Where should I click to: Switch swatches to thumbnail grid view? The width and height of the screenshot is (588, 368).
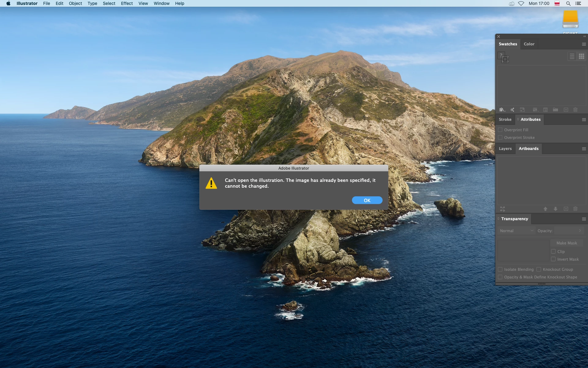coord(581,56)
